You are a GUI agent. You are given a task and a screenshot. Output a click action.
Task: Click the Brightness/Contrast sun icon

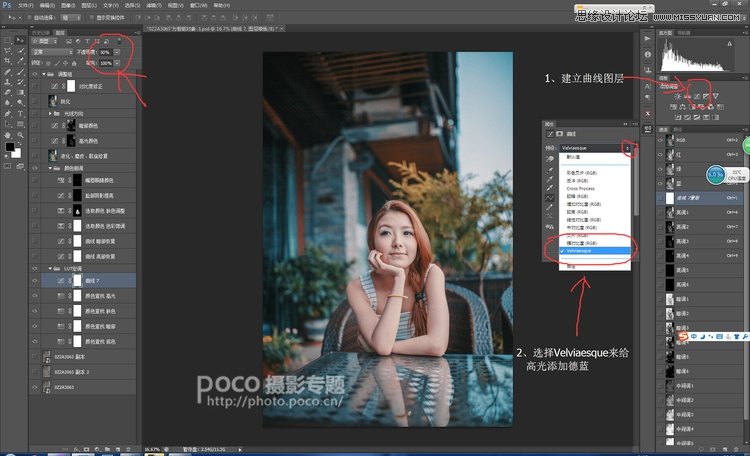(x=678, y=96)
